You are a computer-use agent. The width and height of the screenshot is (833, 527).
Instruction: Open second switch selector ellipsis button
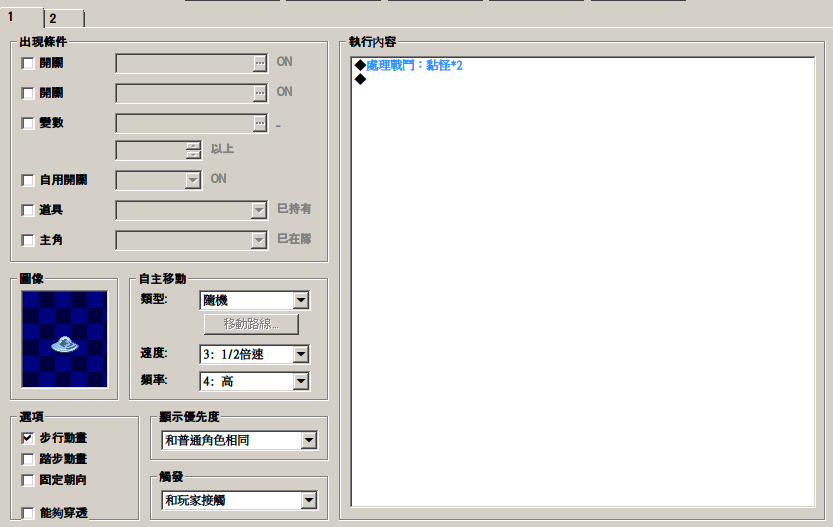point(259,94)
